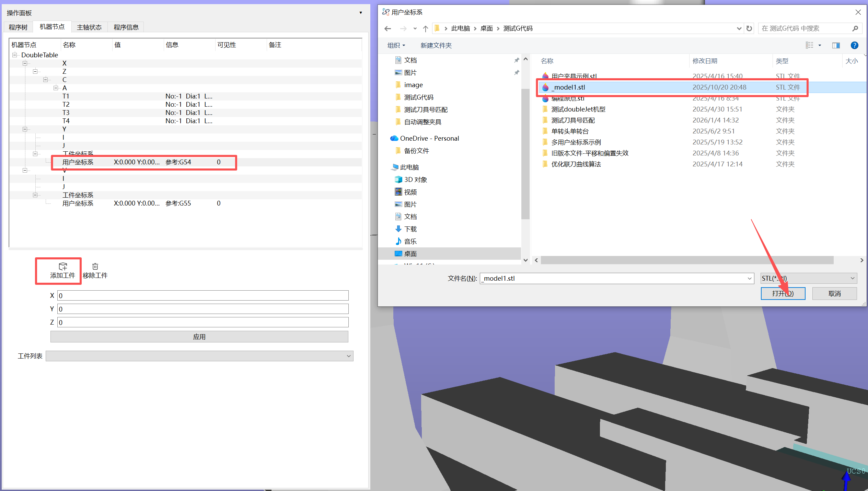Click the Add Workpiece (添加工件) icon

(63, 267)
